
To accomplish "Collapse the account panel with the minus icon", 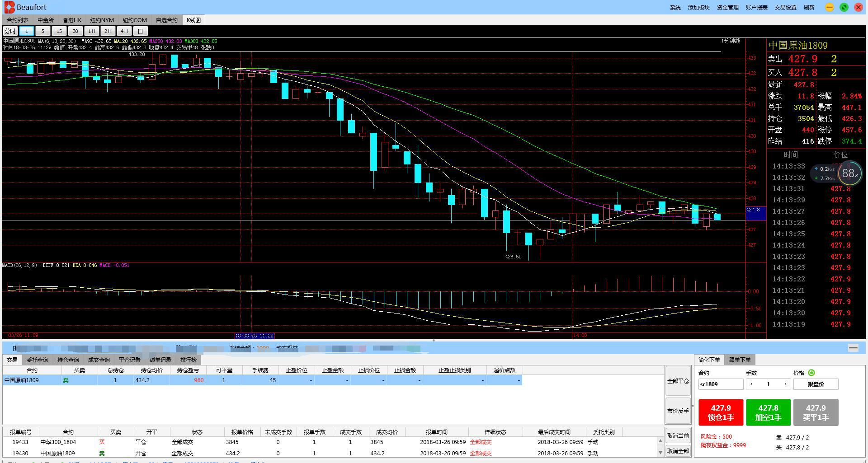I will (x=853, y=347).
